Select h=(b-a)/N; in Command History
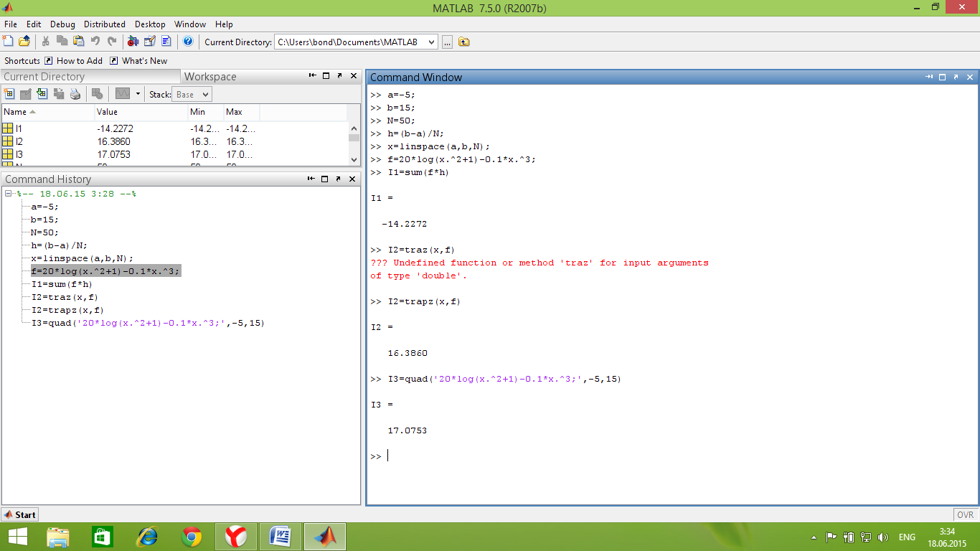Screen dimensions: 980x551 click(x=60, y=245)
